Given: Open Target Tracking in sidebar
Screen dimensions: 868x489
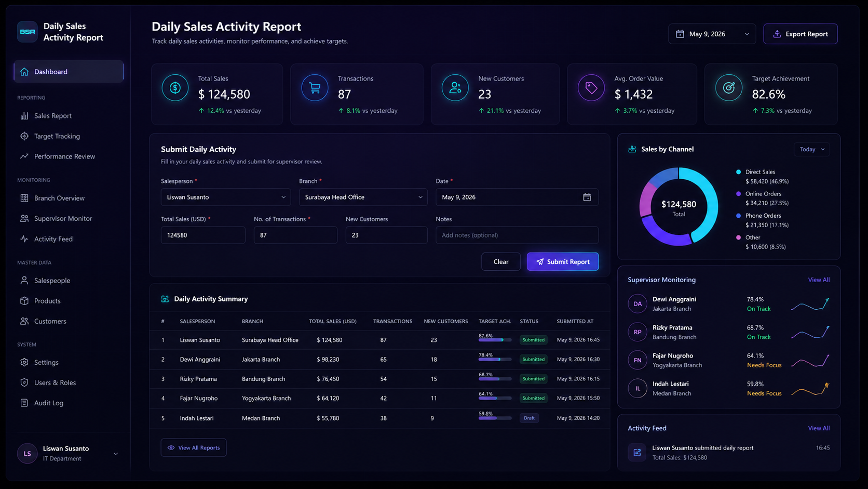Looking at the screenshot, I should coord(57,136).
